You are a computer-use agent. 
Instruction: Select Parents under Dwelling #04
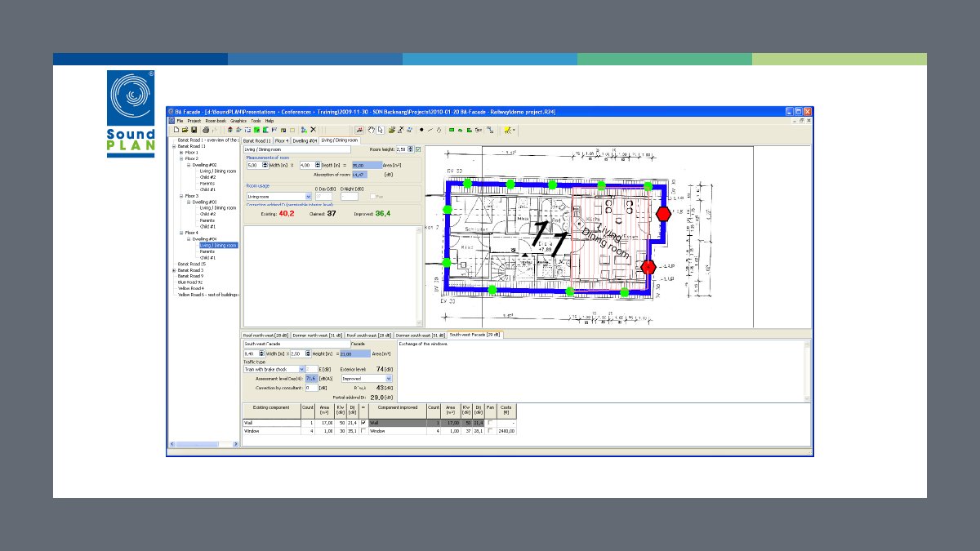pyautogui.click(x=207, y=251)
